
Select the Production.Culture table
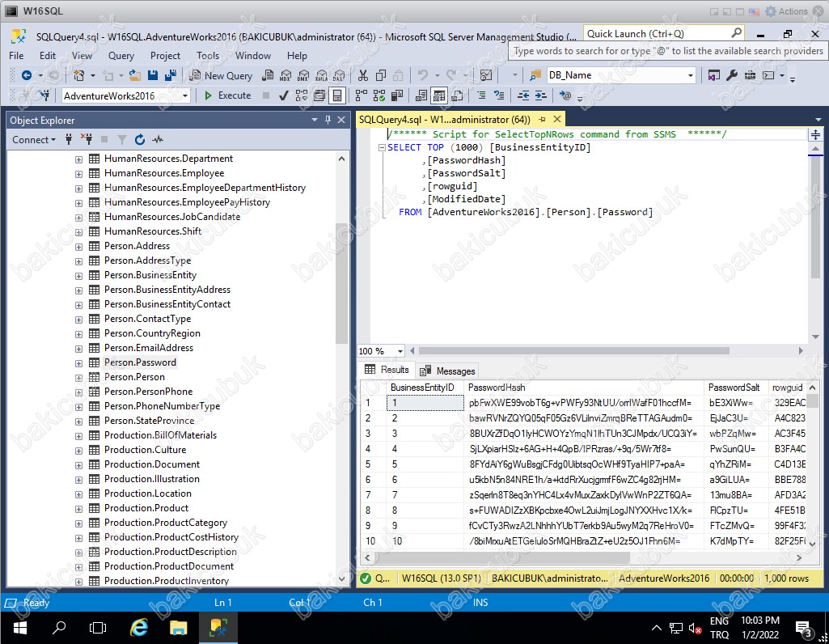145,450
